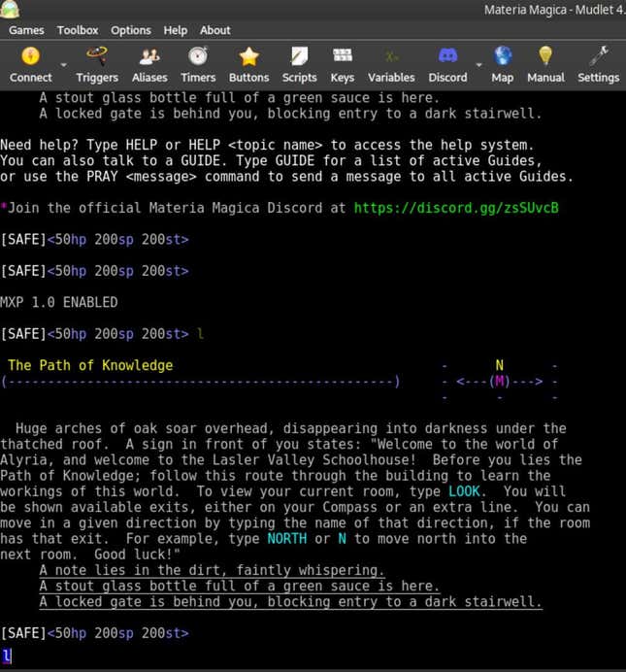Click the cyan NORTH command link

[x=287, y=539]
